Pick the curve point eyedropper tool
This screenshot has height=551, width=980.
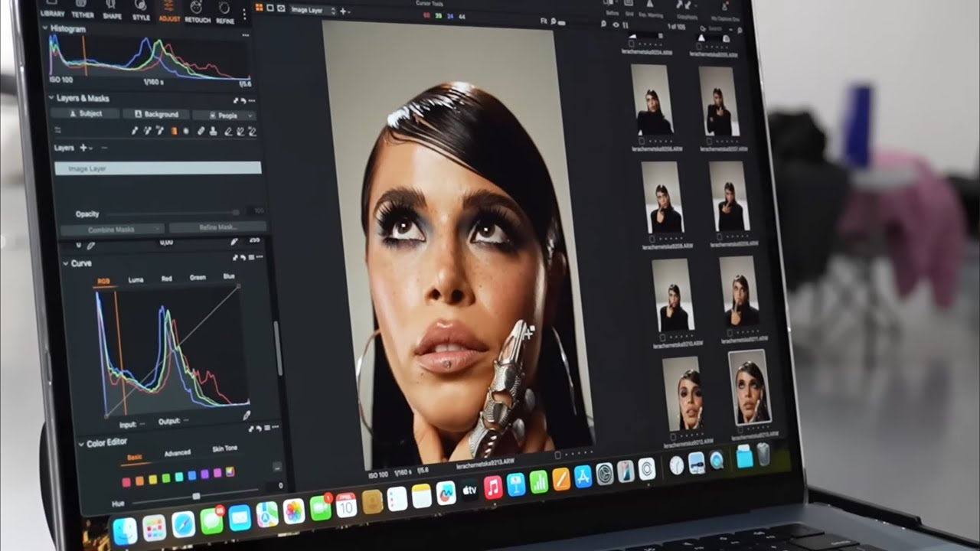pyautogui.click(x=247, y=415)
